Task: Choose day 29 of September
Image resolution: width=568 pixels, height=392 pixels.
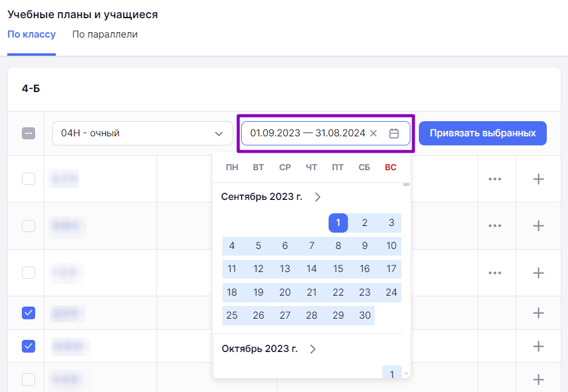Action: click(338, 316)
